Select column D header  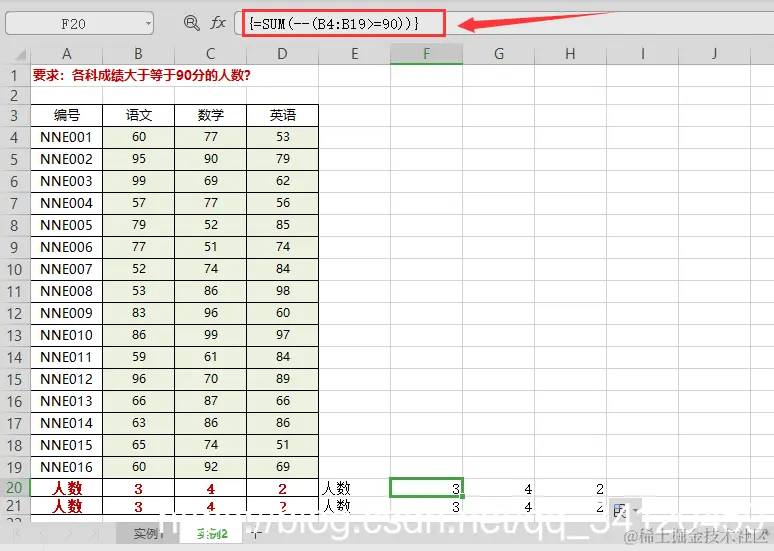pyautogui.click(x=282, y=54)
